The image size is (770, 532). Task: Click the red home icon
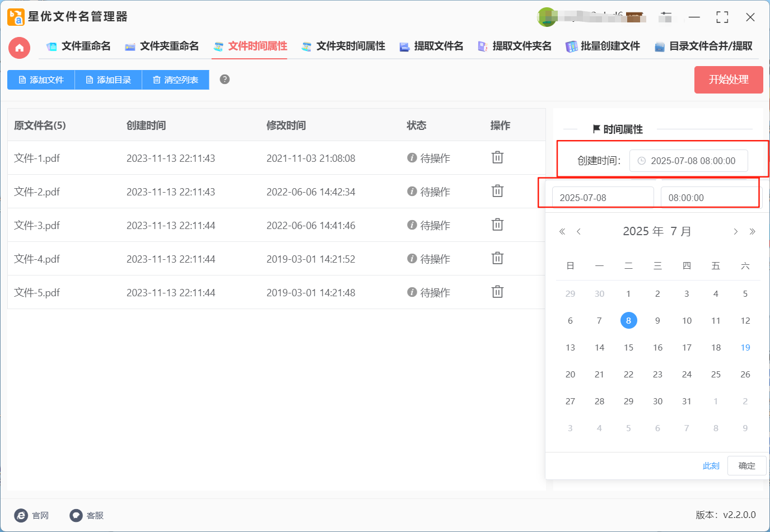(19, 48)
